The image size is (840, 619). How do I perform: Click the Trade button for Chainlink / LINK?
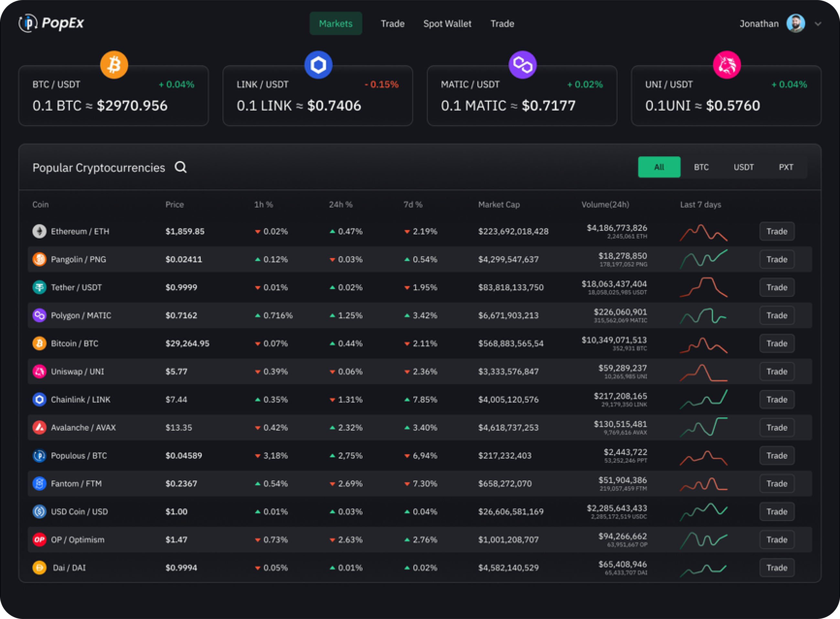(x=777, y=399)
